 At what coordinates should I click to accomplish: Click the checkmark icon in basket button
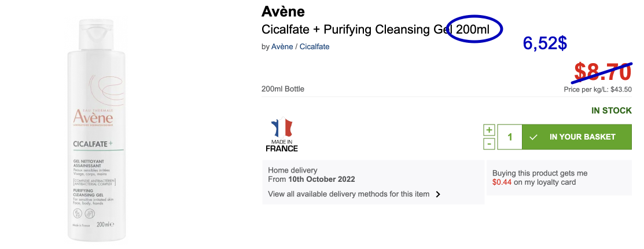click(533, 137)
